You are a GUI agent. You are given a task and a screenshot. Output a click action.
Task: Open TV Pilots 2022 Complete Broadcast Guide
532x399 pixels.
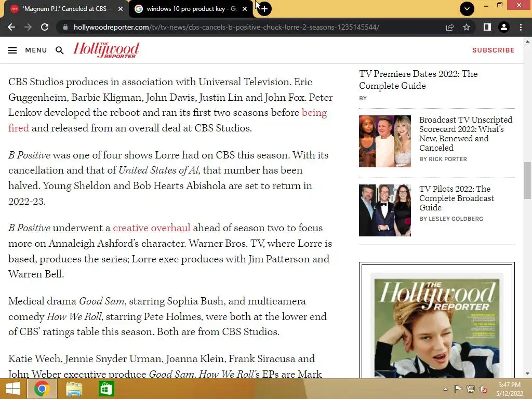pos(456,198)
